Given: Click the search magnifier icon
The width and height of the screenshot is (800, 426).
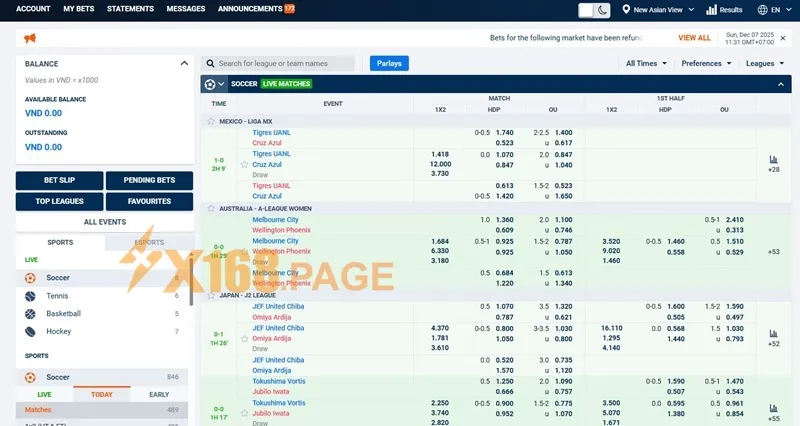Looking at the screenshot, I should click(x=210, y=63).
